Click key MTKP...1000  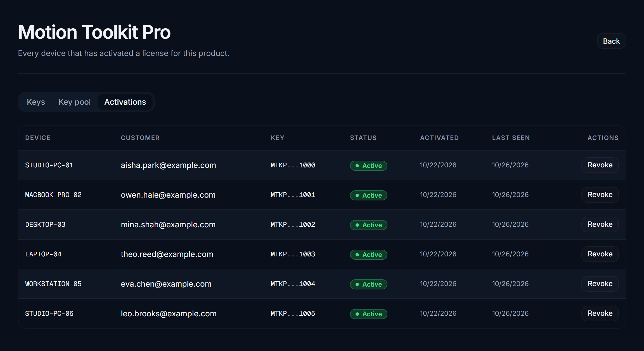point(293,165)
